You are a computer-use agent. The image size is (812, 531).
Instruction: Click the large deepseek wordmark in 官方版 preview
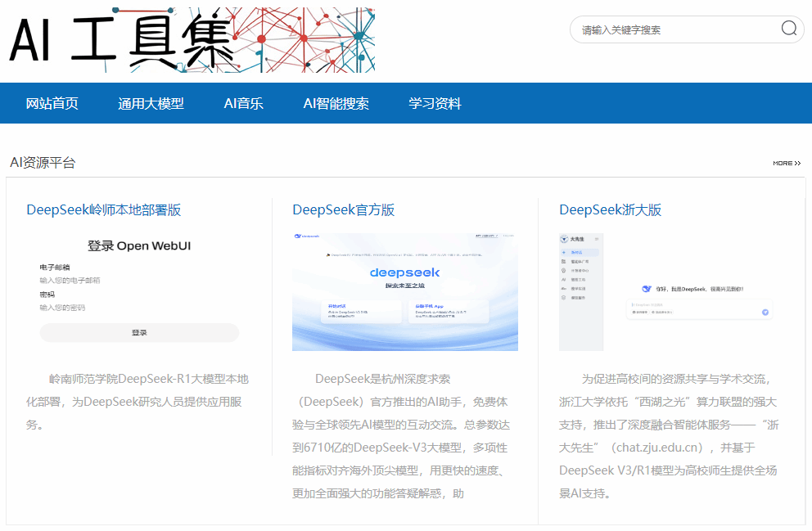[x=404, y=272]
